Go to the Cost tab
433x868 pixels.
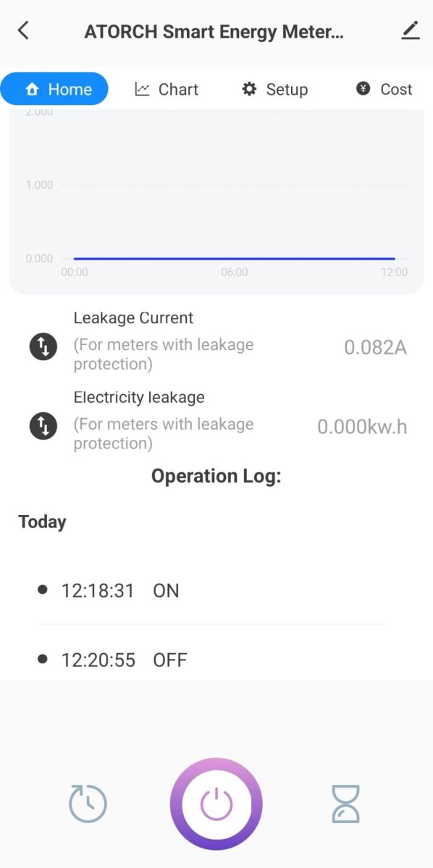click(384, 89)
